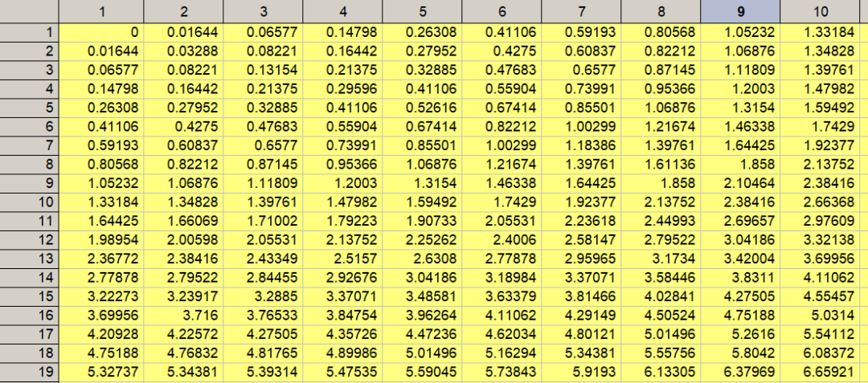This screenshot has height=383, width=868.
Task: Click cell 5.9193 in row 19
Action: tap(581, 372)
